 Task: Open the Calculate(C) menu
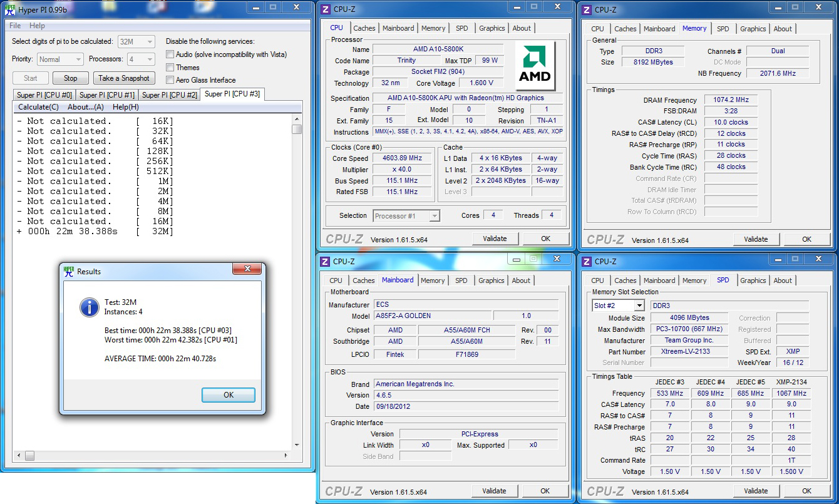coord(38,107)
